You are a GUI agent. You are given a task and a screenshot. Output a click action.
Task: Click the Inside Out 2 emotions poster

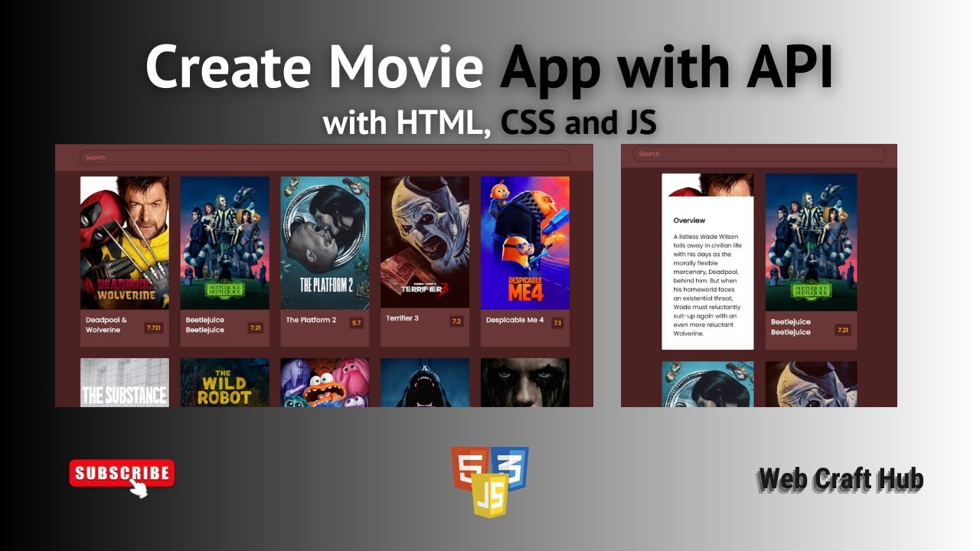click(325, 383)
